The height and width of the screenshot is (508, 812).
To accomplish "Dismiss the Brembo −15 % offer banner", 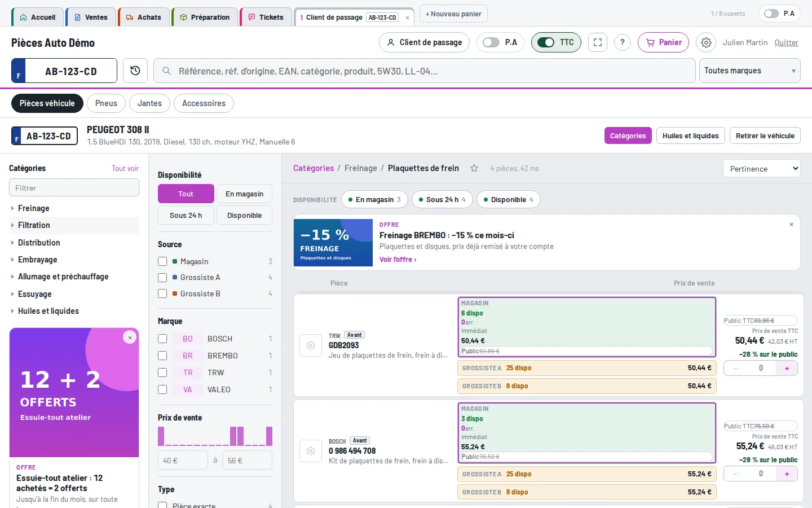I will [792, 225].
